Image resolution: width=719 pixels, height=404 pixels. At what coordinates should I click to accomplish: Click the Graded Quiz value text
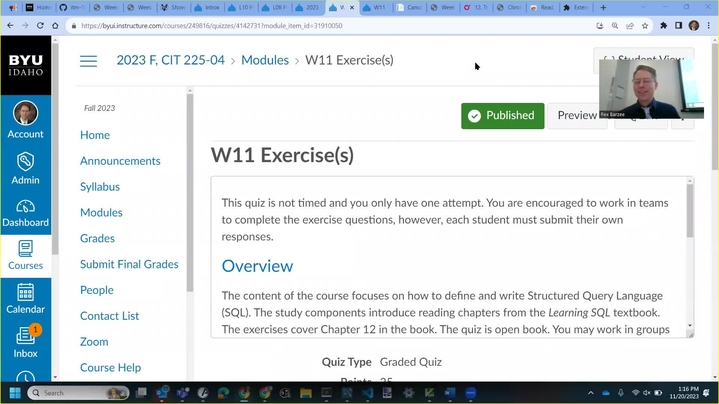411,362
